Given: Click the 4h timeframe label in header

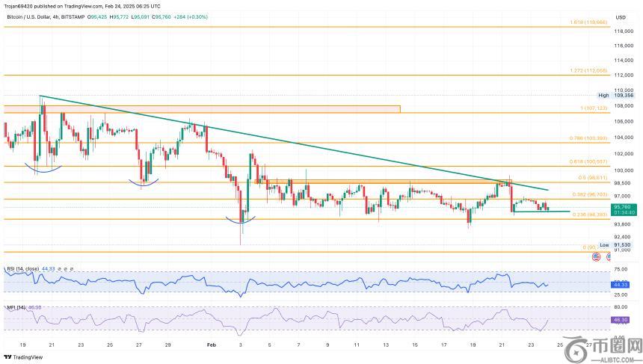Looking at the screenshot, I should point(60,16).
